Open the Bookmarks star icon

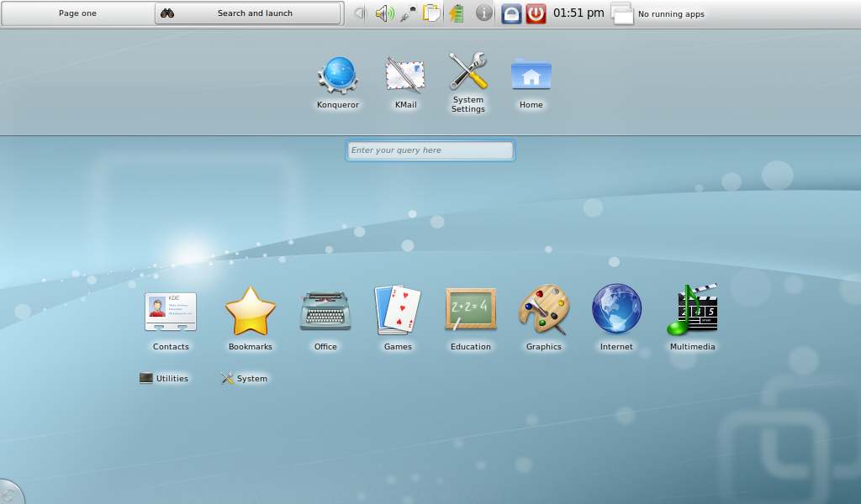(251, 312)
